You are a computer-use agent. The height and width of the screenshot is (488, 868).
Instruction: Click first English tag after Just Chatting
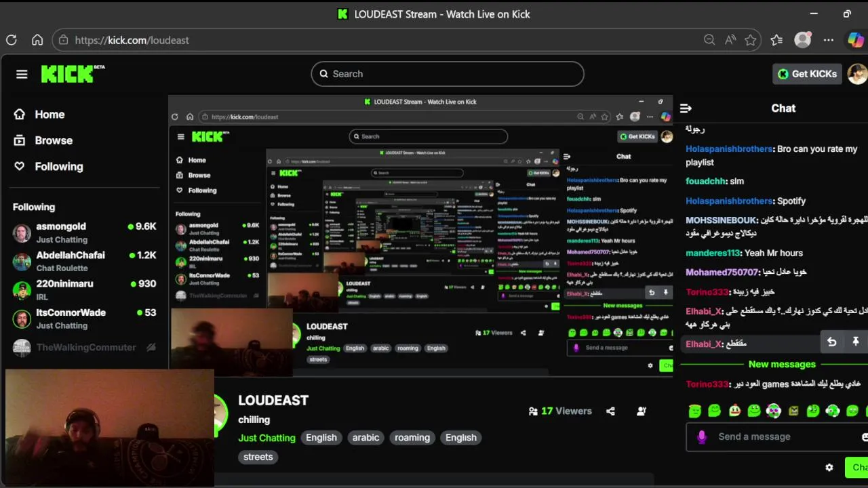pos(321,437)
